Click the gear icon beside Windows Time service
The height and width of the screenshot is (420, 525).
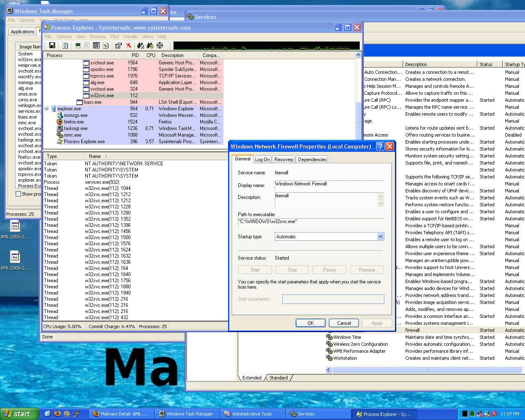point(329,337)
